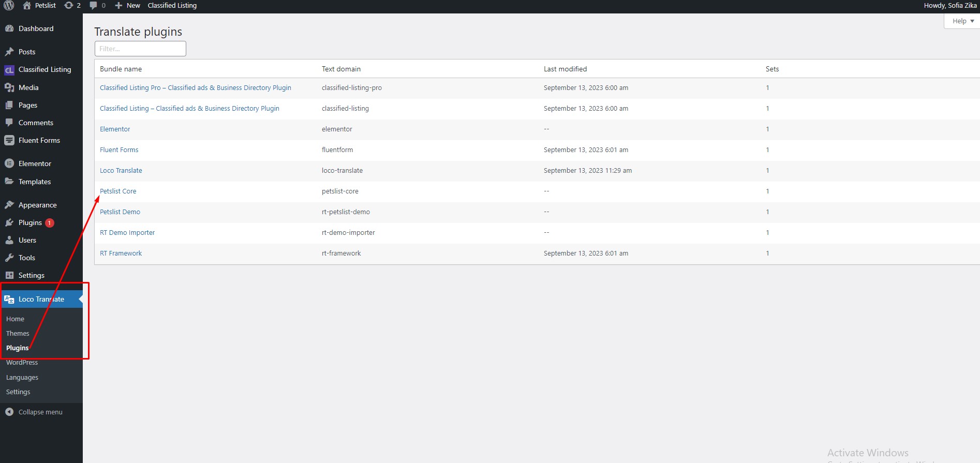Click the Loco Translate menu icon
The width and height of the screenshot is (980, 463).
point(9,299)
